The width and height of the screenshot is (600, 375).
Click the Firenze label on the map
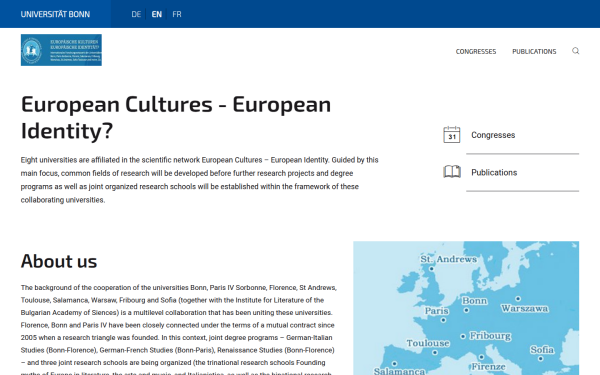(x=488, y=367)
